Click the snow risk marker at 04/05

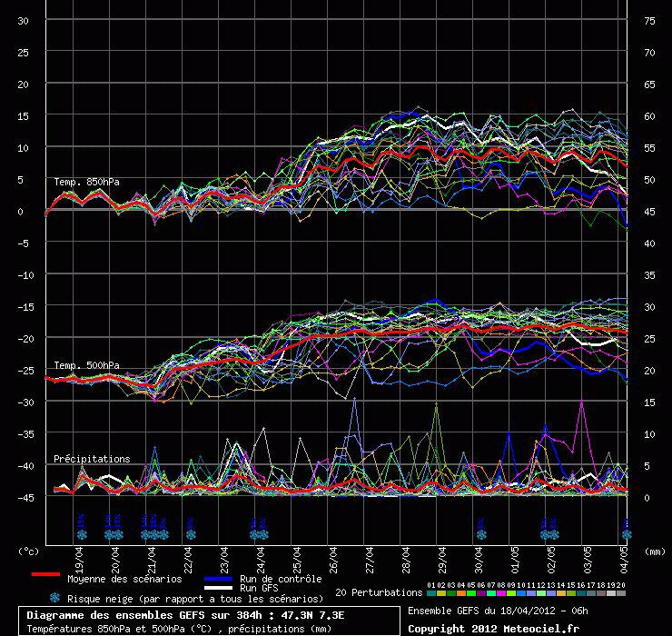pyautogui.click(x=626, y=528)
